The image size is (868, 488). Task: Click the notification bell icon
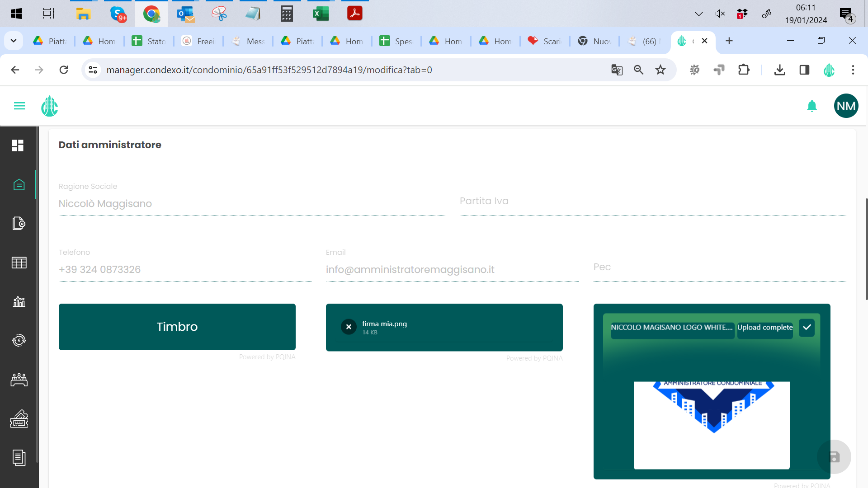812,106
